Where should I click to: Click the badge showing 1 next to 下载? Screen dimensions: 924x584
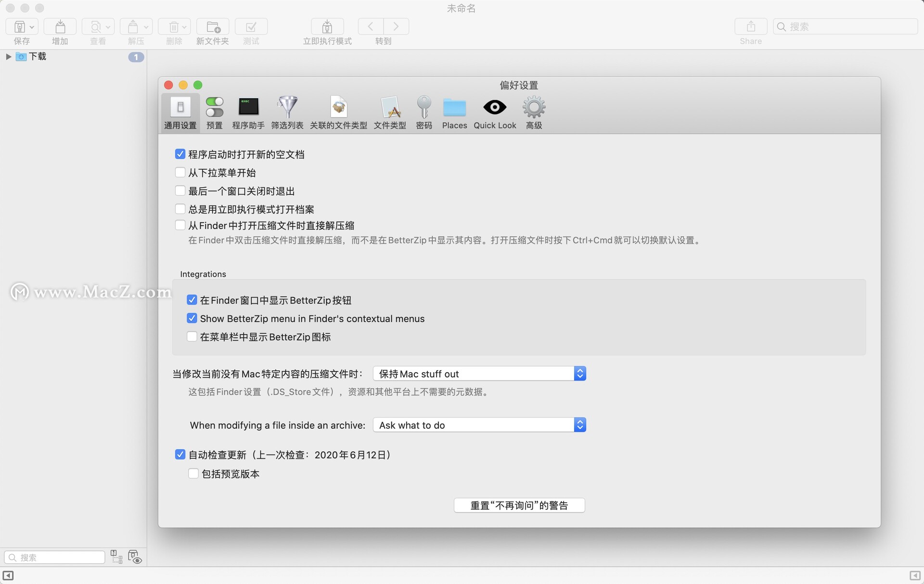(136, 57)
